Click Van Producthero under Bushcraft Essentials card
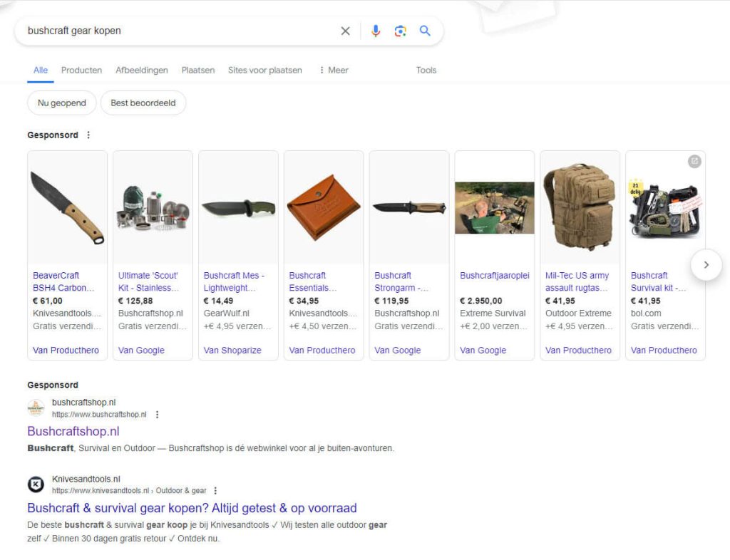 (322, 351)
